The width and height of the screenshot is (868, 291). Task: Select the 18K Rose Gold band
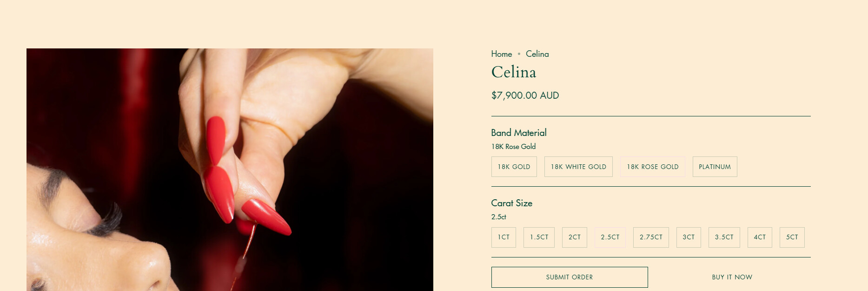tap(652, 167)
